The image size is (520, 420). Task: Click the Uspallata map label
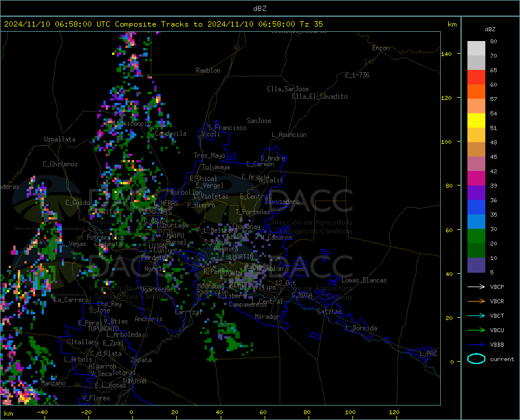pos(60,139)
